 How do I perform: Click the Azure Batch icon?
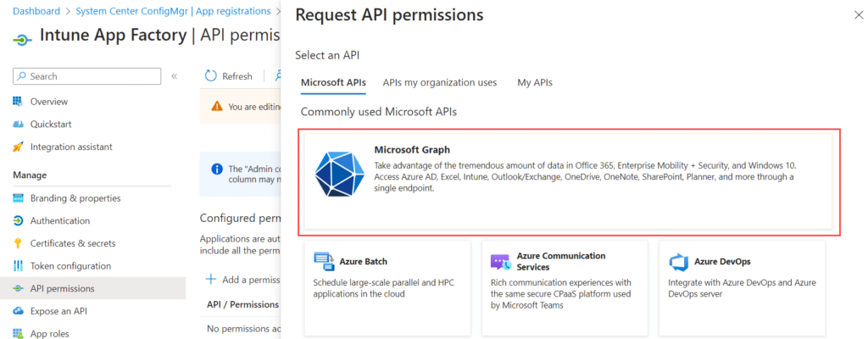(x=323, y=261)
